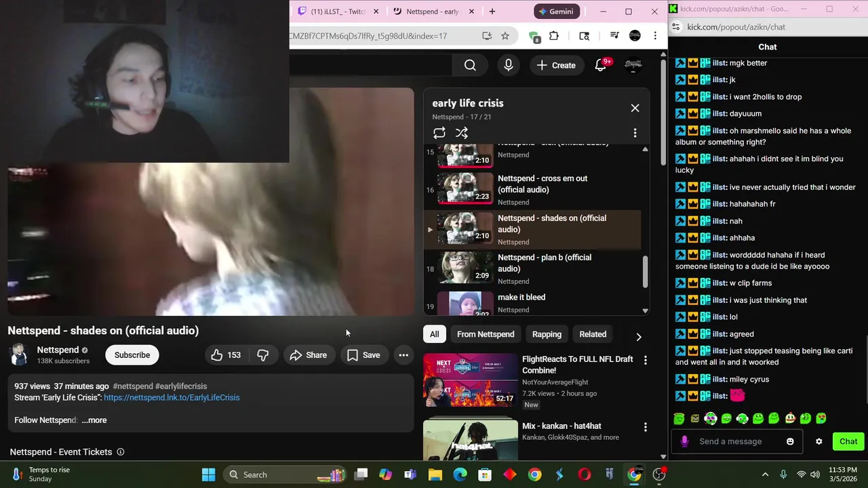The height and width of the screenshot is (488, 868).
Task: Switch to Nettspend YouTube tab
Action: 433,12
